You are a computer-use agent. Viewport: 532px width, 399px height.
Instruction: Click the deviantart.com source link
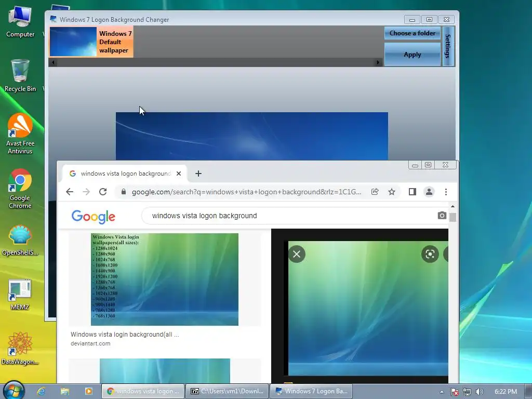coord(90,343)
